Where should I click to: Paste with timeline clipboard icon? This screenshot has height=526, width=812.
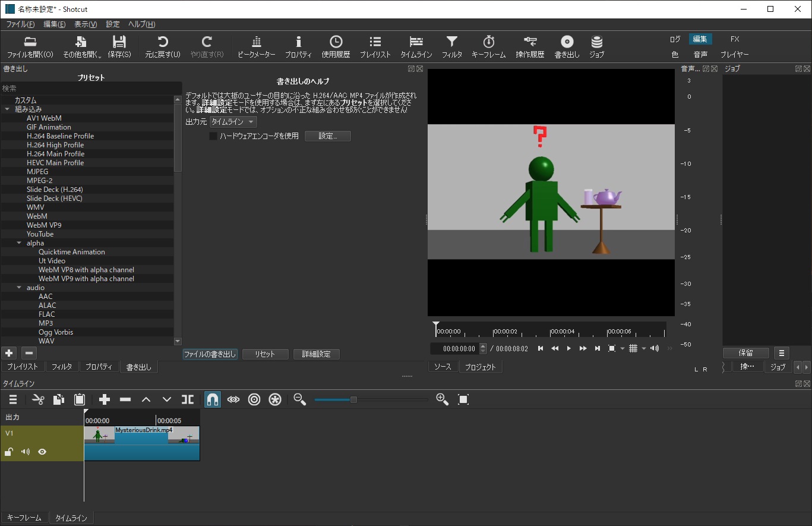click(80, 399)
